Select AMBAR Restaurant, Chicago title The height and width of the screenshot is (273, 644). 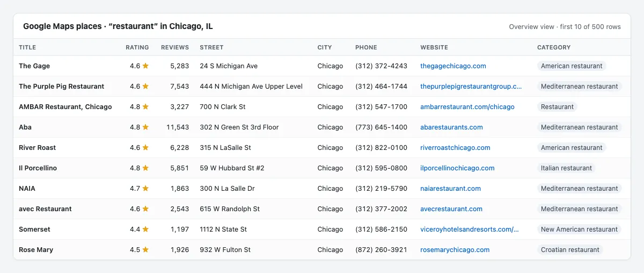[x=65, y=107]
